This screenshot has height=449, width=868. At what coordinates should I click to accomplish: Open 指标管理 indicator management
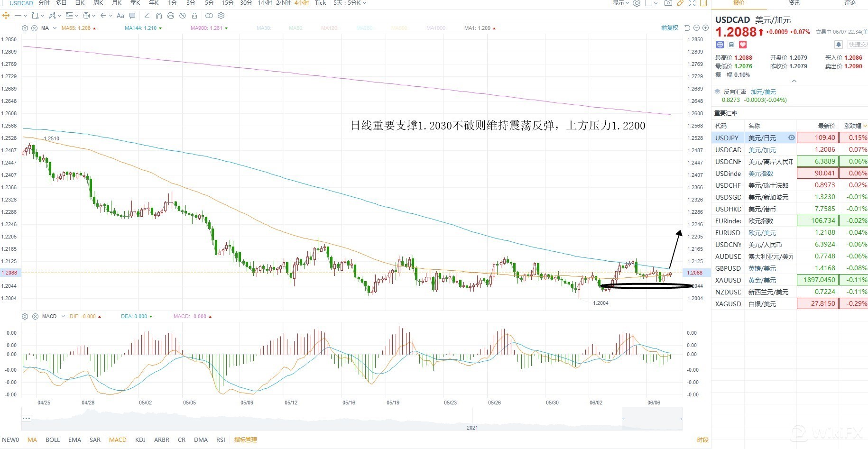click(x=245, y=440)
